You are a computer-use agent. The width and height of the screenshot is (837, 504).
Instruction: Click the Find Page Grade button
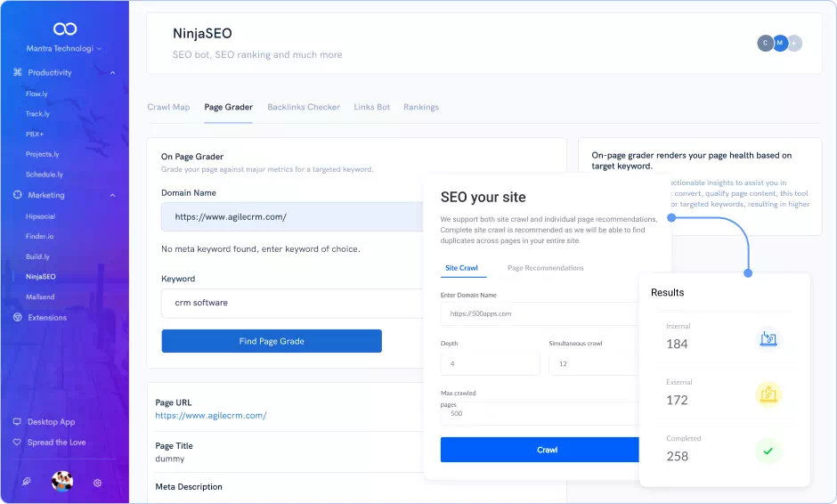pos(272,341)
